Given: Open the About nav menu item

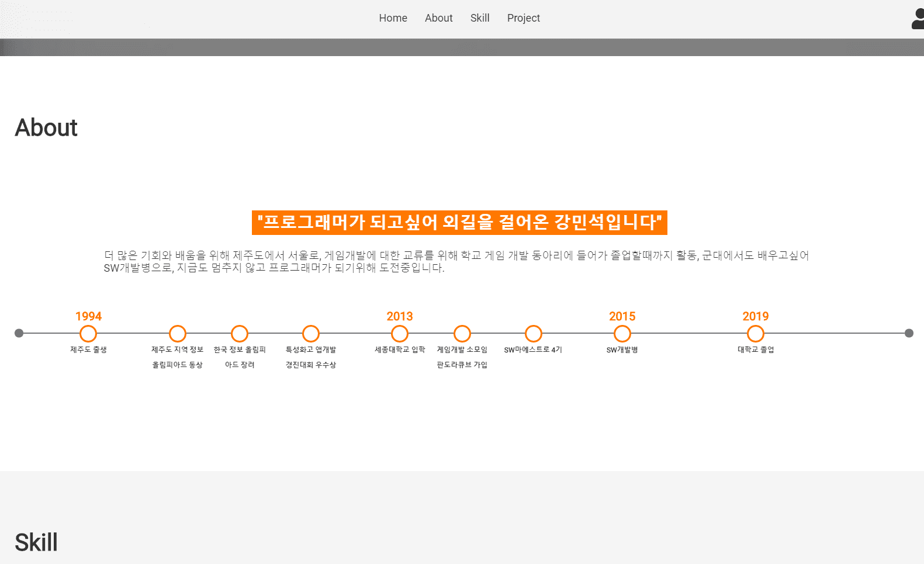Looking at the screenshot, I should click(438, 18).
